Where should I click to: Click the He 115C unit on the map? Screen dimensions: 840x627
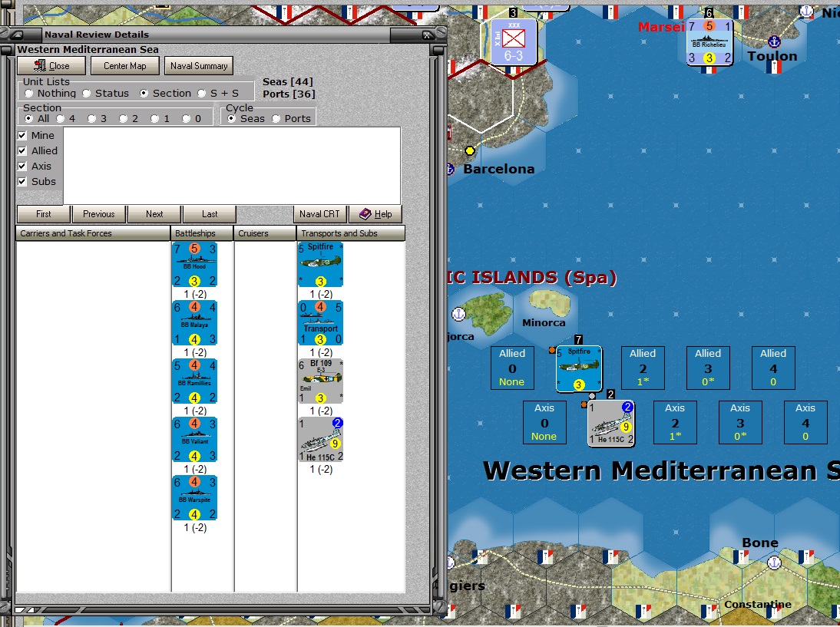(610, 423)
